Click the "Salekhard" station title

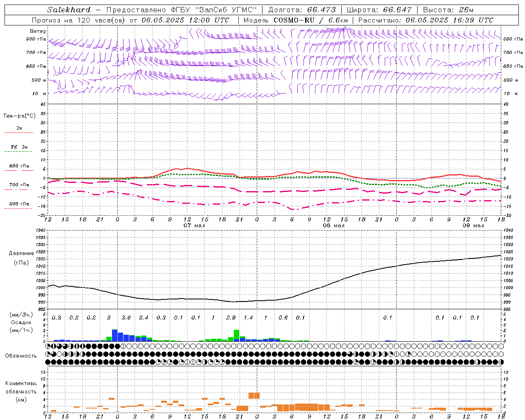click(68, 10)
